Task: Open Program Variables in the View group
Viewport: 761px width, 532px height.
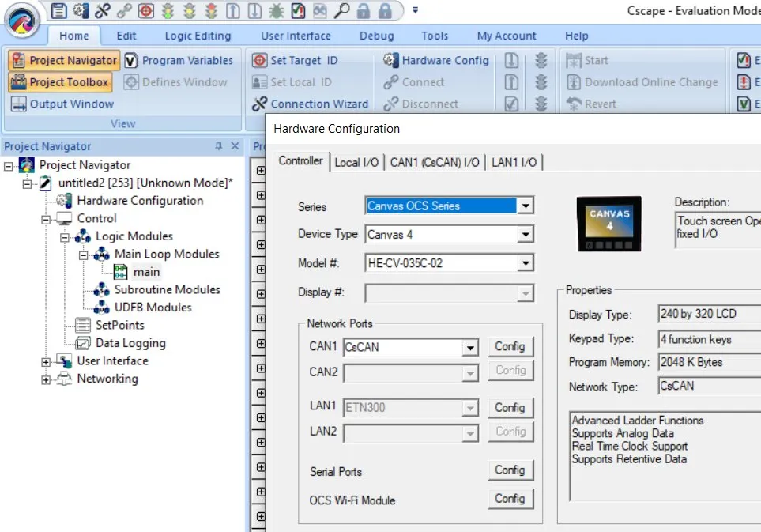Action: [179, 60]
